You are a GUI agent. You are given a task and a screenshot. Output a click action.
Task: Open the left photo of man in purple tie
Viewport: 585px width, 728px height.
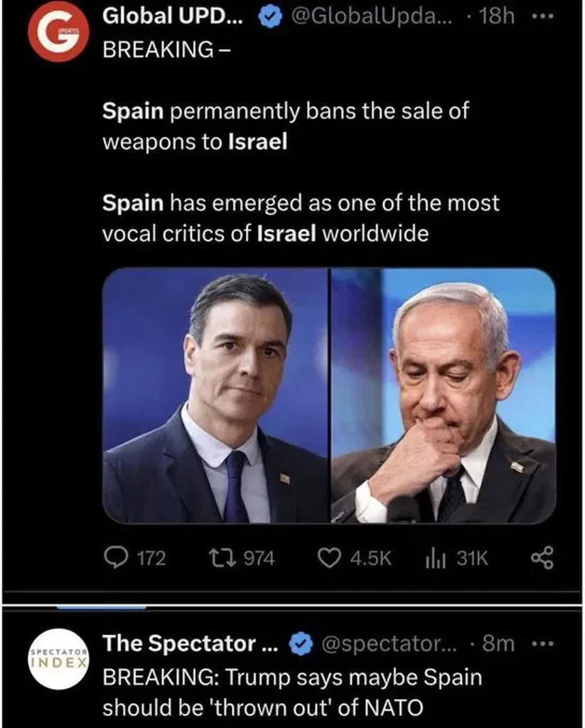[216, 395]
